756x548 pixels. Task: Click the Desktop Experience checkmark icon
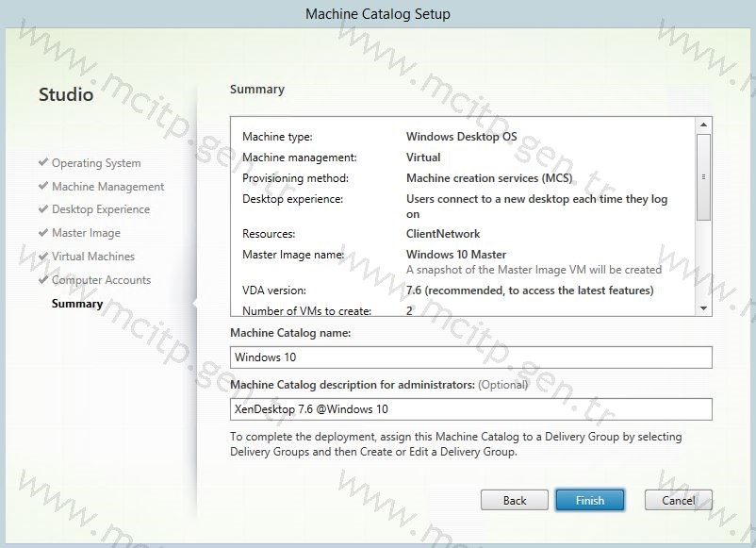43,208
